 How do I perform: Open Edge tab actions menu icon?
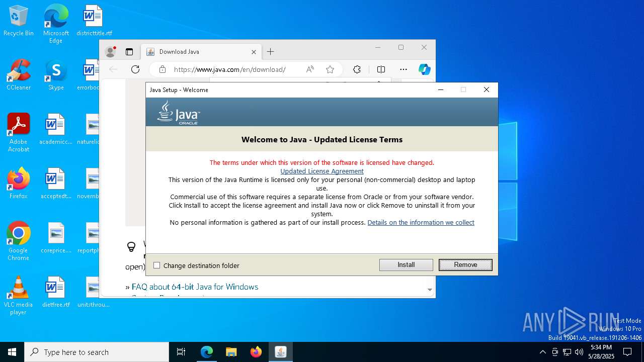(129, 52)
